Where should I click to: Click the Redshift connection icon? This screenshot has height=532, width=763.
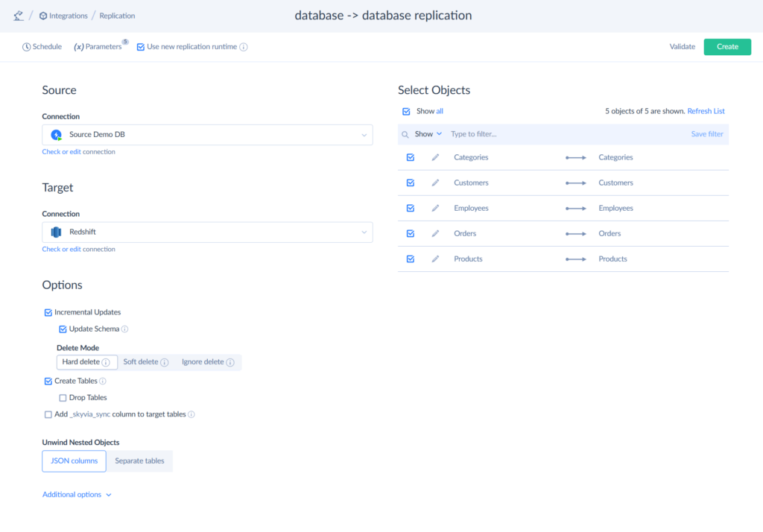tap(57, 232)
